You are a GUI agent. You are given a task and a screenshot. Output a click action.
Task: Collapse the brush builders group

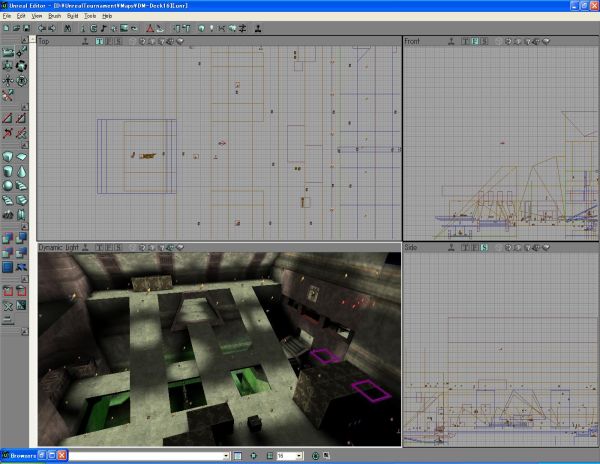pyautogui.click(x=24, y=145)
